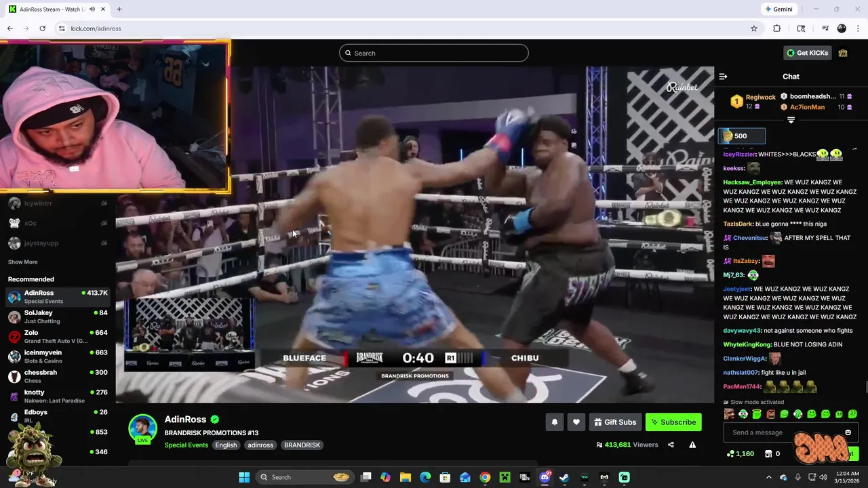The image size is (868, 488).
Task: Insert the first face emote in quick emotes
Action: 729,414
